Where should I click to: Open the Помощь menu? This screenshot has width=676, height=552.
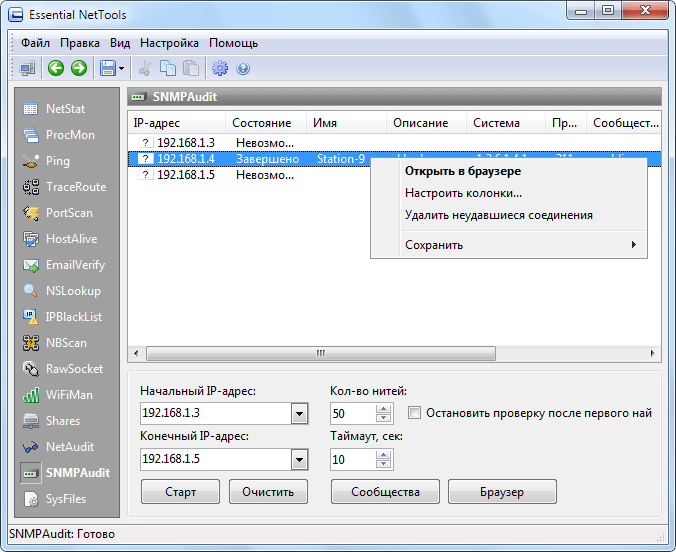click(233, 43)
